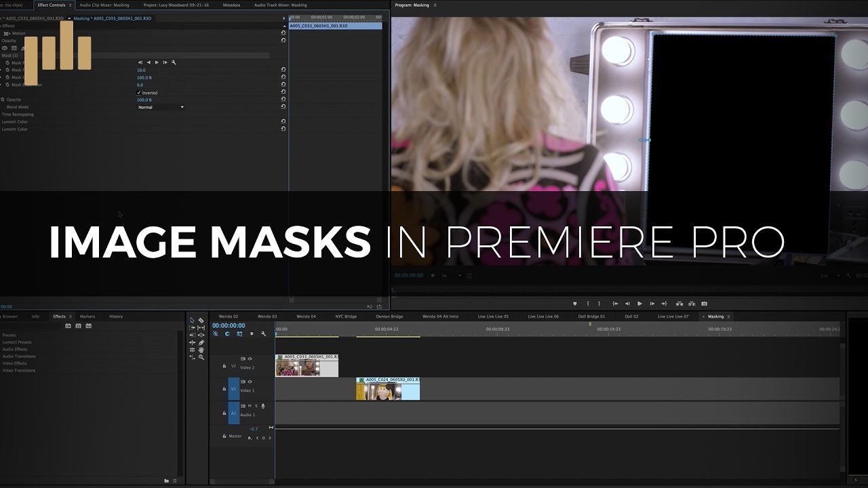Open the Blend Mode Normal dropdown
The image size is (868, 488).
click(161, 107)
